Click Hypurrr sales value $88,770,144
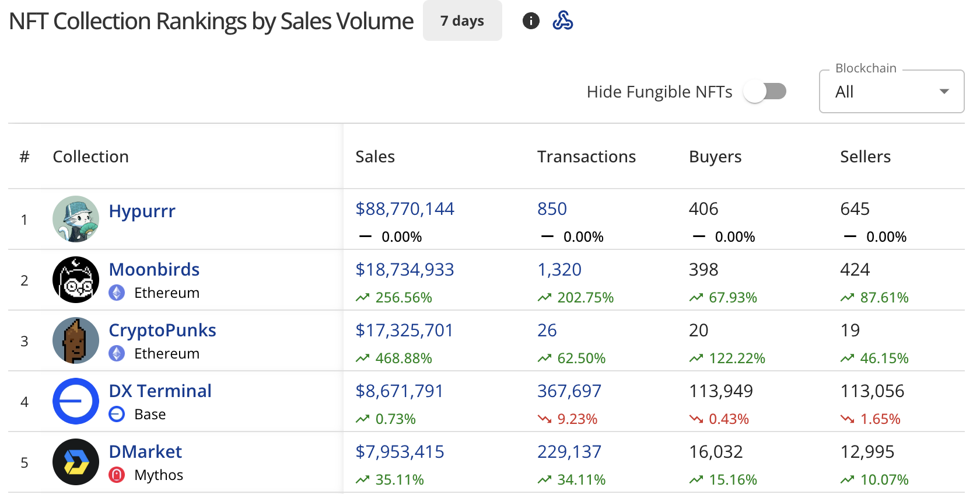 pyautogui.click(x=405, y=208)
